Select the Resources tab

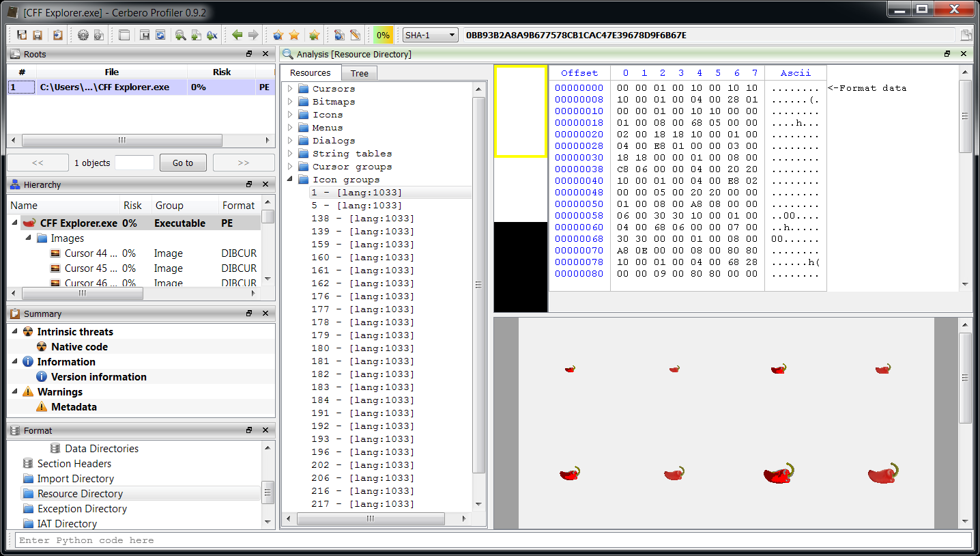pyautogui.click(x=311, y=73)
